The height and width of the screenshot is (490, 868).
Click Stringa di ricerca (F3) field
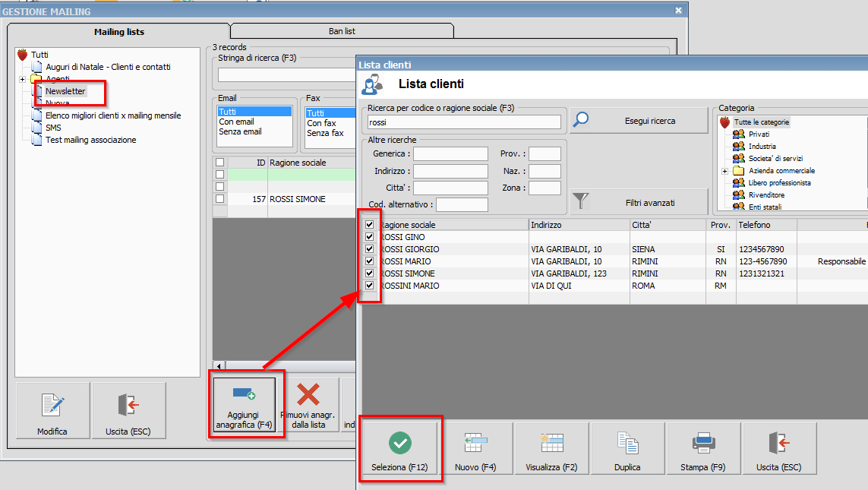[x=287, y=74]
